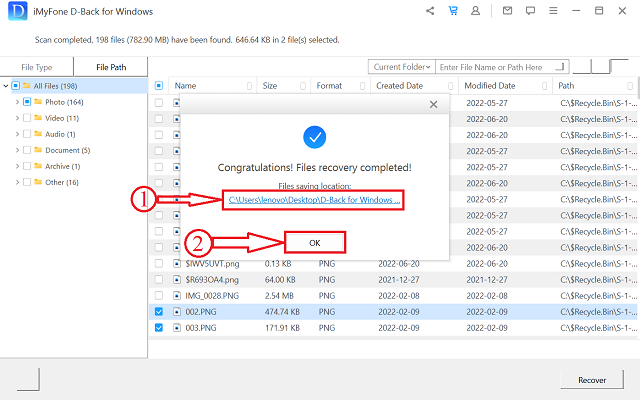Check the Other (16) checkbox
The height and width of the screenshot is (400, 640).
(x=27, y=182)
